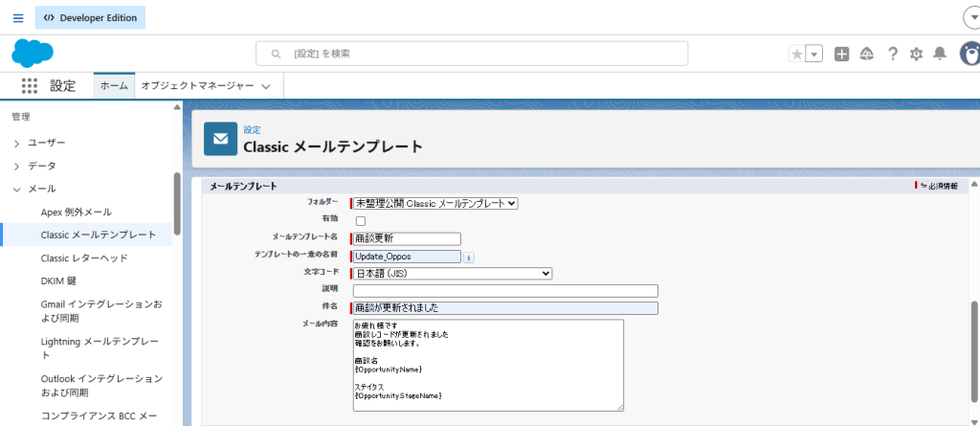Open Apex 例外メール in the sidebar

[x=77, y=213]
